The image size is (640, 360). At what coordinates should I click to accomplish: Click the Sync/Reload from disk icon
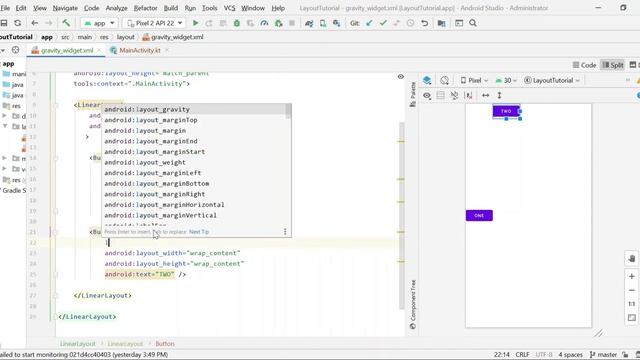(18, 23)
